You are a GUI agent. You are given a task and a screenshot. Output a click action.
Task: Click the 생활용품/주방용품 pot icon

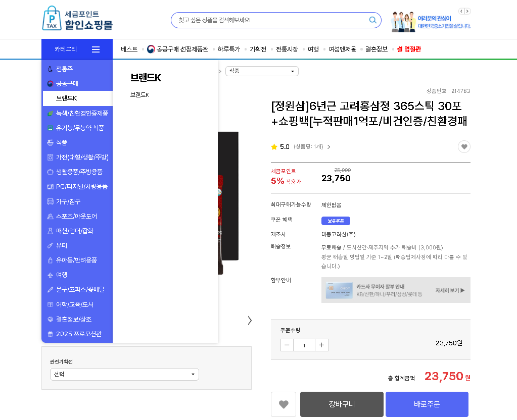pyautogui.click(x=50, y=172)
